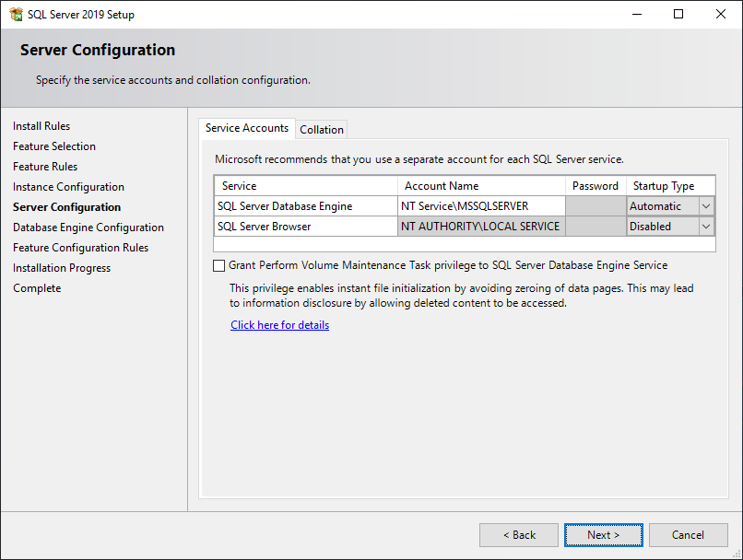Maximize the SQL Server 2019 Setup window
Viewport: 743px width, 560px height.
pyautogui.click(x=678, y=14)
